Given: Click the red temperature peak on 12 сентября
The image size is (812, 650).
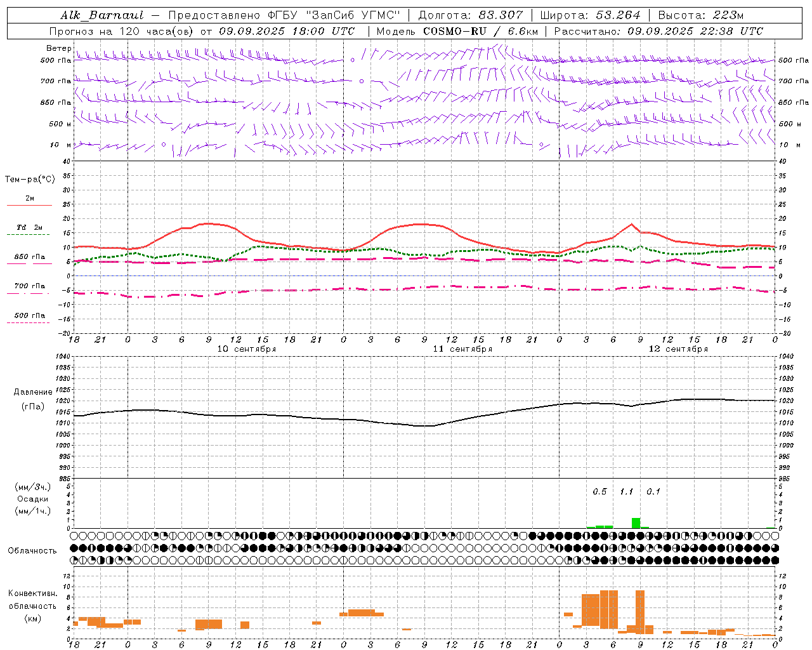Looking at the screenshot, I should [x=631, y=224].
